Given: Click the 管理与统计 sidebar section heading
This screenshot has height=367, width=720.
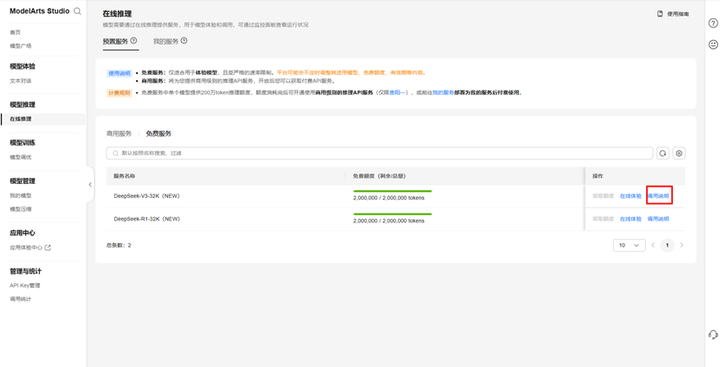Looking at the screenshot, I should tap(26, 271).
